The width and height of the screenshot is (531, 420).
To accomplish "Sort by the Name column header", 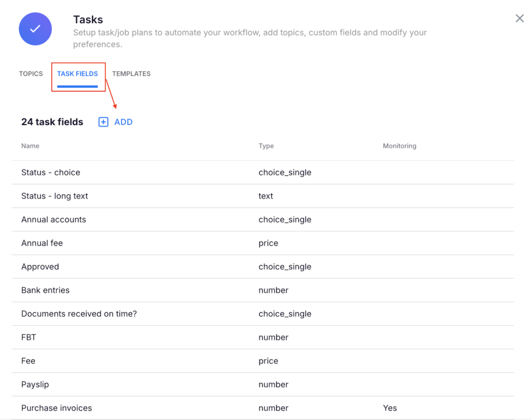I will pyautogui.click(x=30, y=146).
